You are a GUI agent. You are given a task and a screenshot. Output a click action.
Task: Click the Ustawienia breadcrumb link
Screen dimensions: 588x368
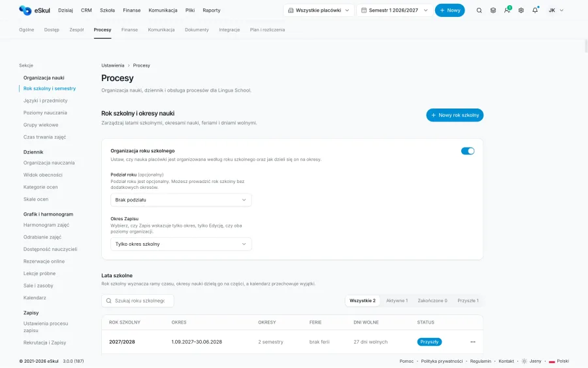coord(112,65)
